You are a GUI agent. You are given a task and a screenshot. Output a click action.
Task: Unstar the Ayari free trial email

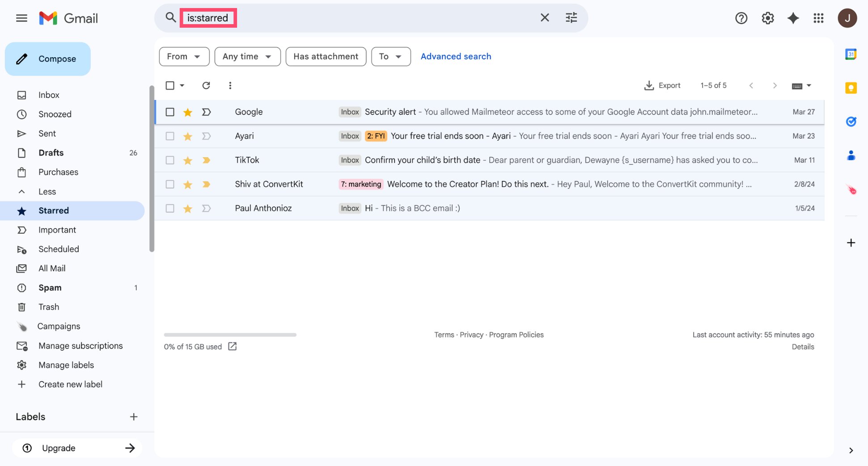point(188,136)
